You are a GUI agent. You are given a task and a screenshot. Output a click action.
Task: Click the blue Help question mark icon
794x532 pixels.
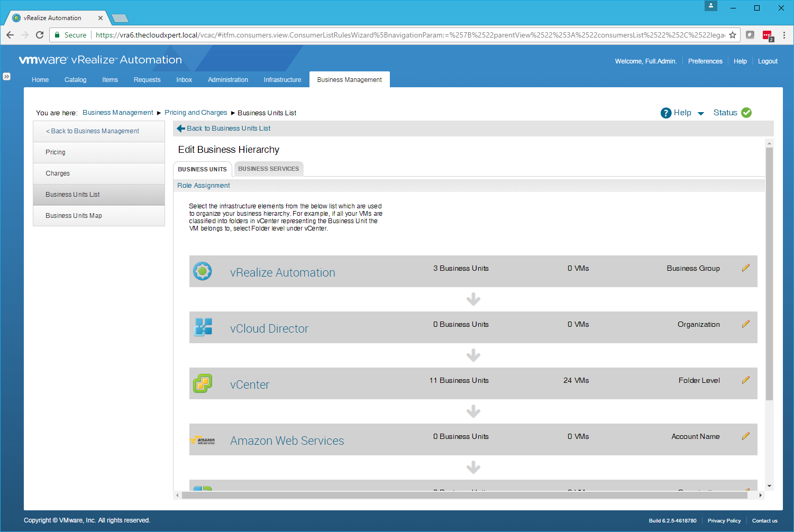(x=666, y=113)
